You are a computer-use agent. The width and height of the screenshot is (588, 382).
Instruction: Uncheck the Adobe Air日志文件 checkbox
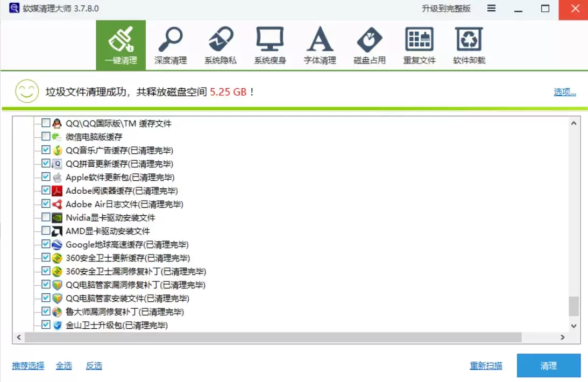(46, 203)
